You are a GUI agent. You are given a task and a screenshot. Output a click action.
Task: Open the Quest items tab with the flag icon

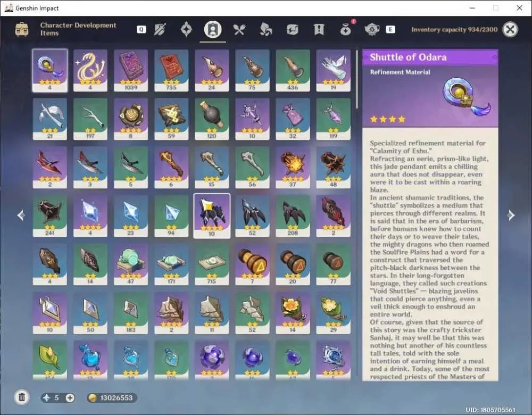pos(319,29)
